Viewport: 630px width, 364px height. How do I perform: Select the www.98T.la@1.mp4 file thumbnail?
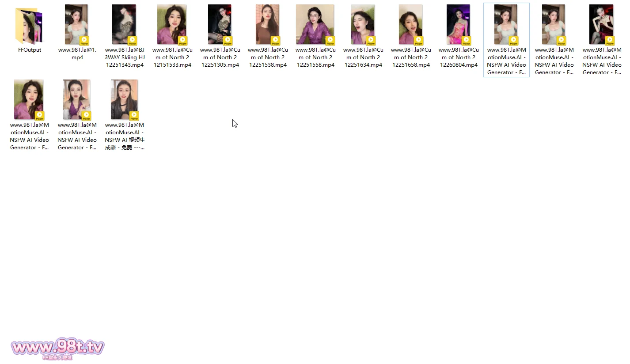(x=77, y=24)
